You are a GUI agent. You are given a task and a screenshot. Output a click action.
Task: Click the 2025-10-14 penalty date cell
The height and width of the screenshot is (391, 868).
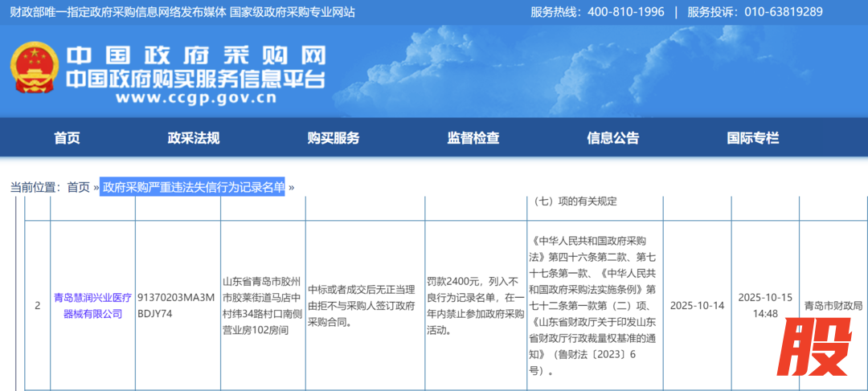click(x=697, y=306)
